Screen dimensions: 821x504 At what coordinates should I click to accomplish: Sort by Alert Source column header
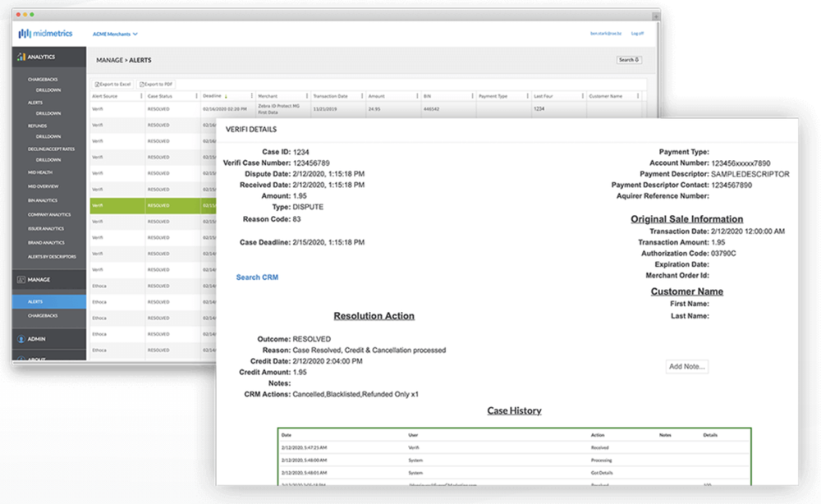105,96
